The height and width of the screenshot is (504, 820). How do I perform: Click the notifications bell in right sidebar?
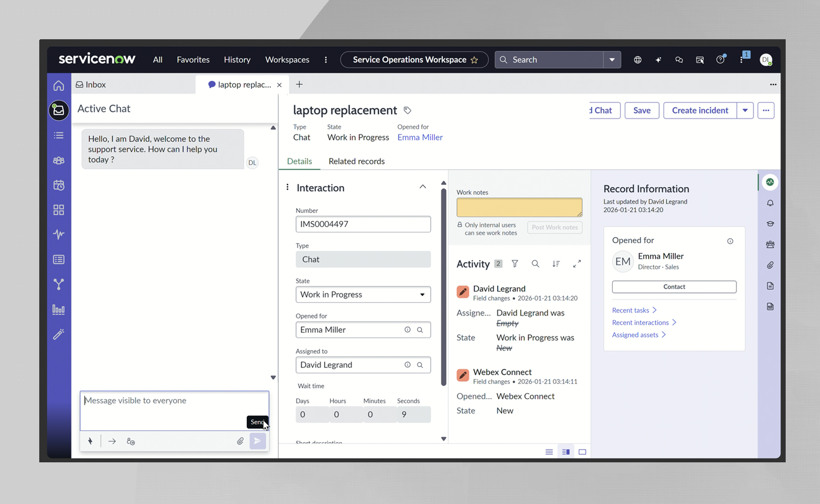pos(770,203)
